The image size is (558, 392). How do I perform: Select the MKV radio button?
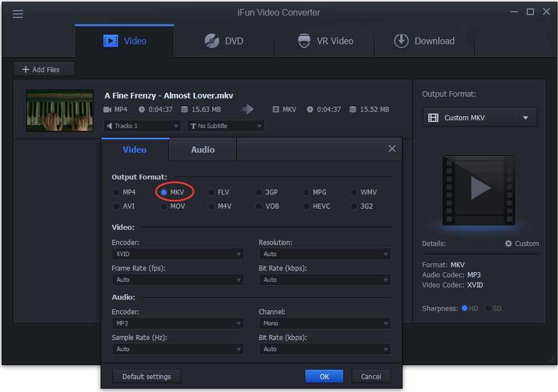[x=164, y=192]
